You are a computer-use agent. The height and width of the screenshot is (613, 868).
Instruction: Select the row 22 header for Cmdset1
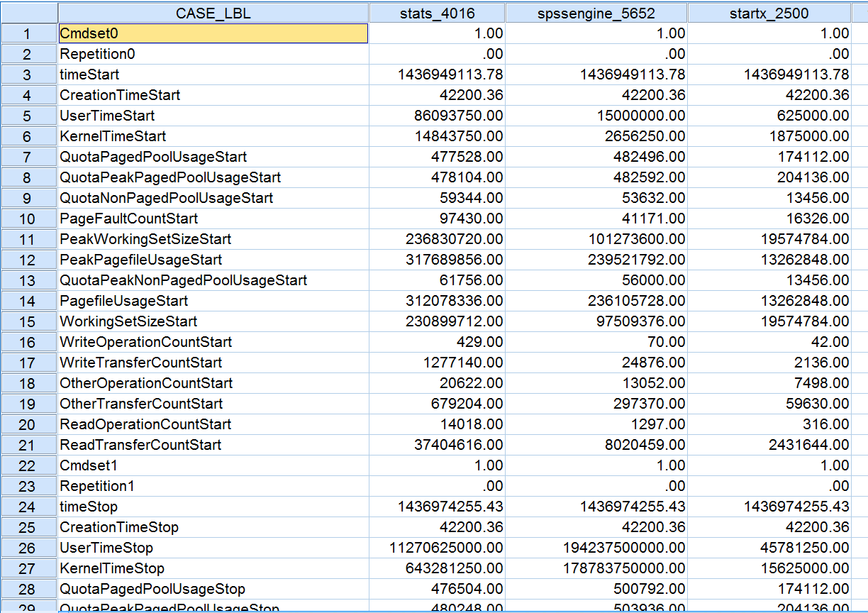coord(28,465)
